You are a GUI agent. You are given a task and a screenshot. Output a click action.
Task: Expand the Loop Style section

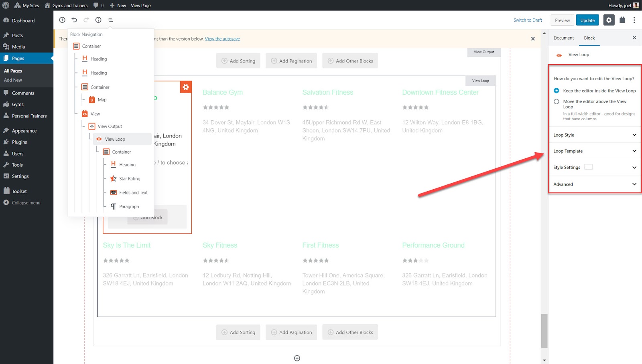click(x=594, y=135)
